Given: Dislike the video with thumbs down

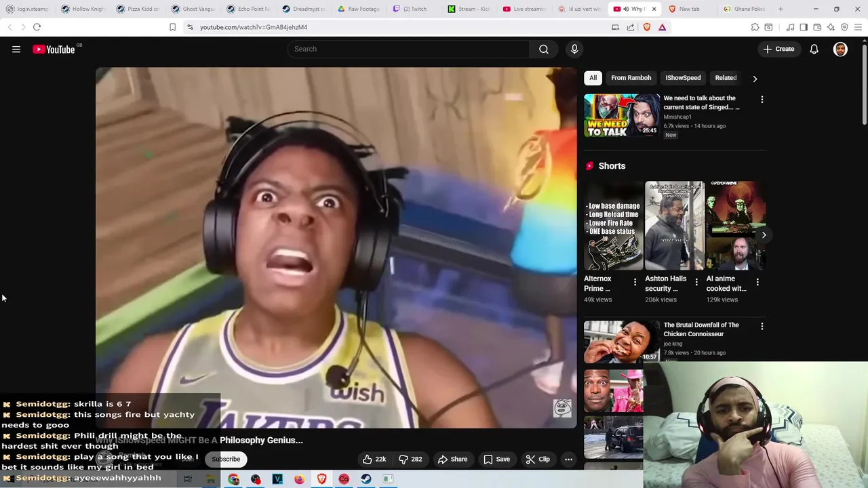Looking at the screenshot, I should pyautogui.click(x=410, y=459).
